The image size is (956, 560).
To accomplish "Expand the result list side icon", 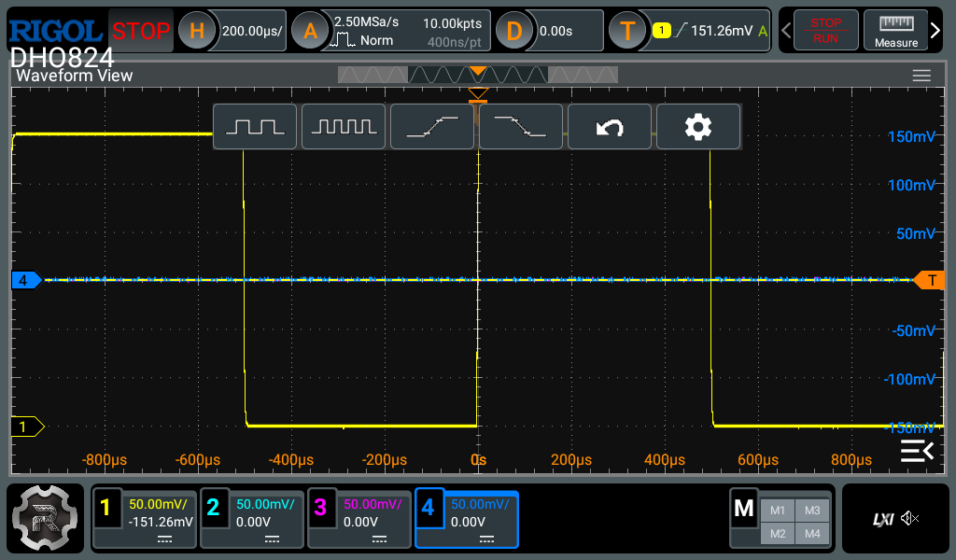I will pyautogui.click(x=917, y=451).
